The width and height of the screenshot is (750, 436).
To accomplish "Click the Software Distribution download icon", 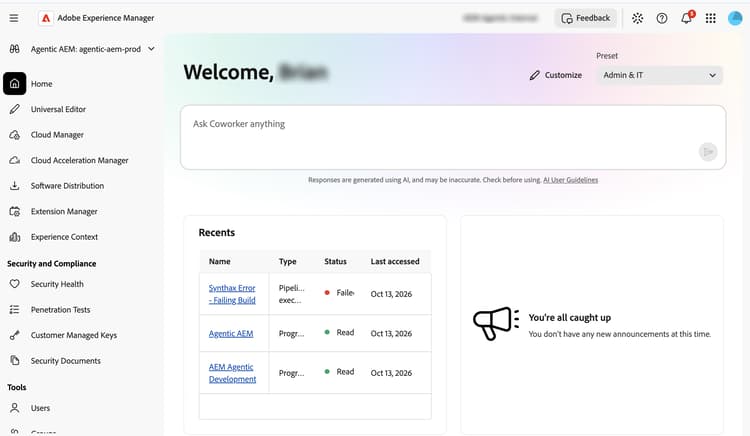I will point(15,185).
